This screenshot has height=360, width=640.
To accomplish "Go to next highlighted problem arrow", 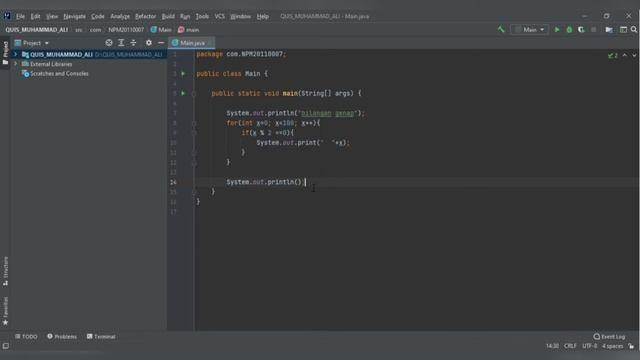I will pos(634,55).
